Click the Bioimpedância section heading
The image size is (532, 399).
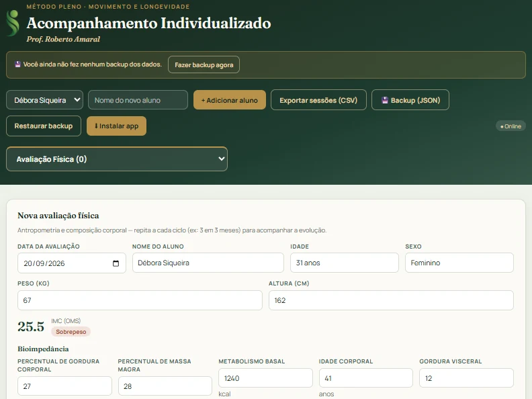click(43, 349)
